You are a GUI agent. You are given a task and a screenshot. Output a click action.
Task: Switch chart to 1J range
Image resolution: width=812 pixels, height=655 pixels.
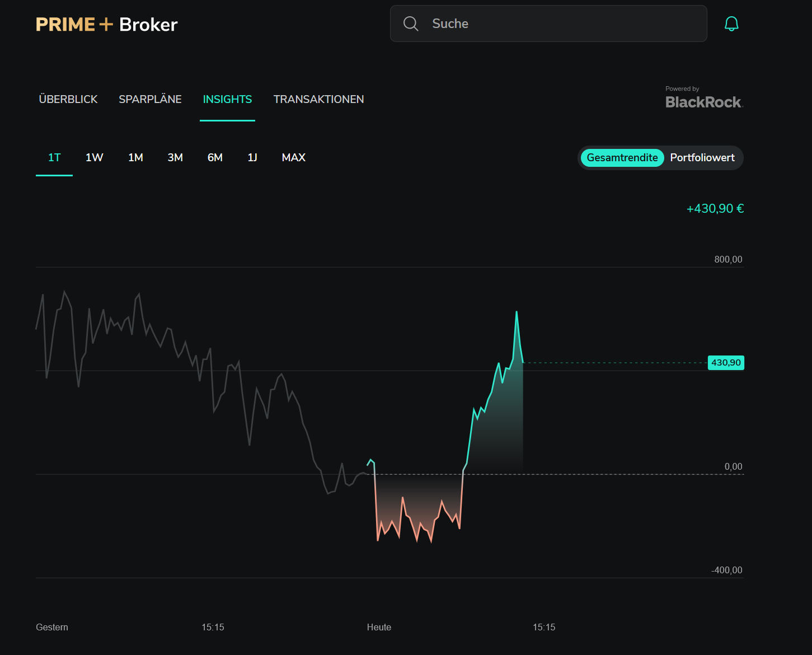tap(252, 157)
